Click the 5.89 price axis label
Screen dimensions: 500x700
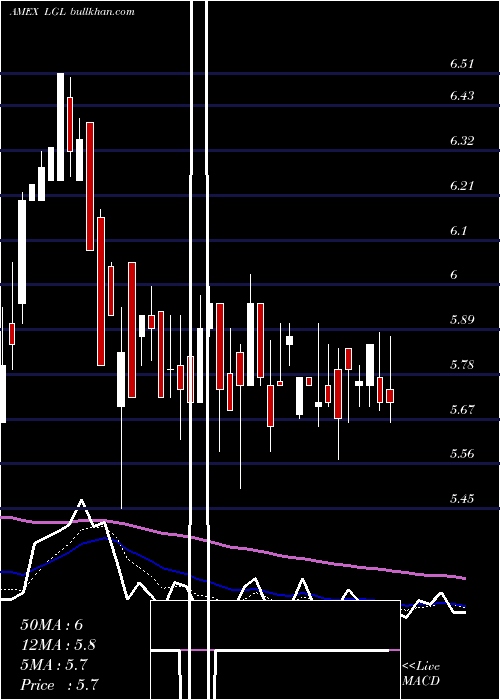461,320
